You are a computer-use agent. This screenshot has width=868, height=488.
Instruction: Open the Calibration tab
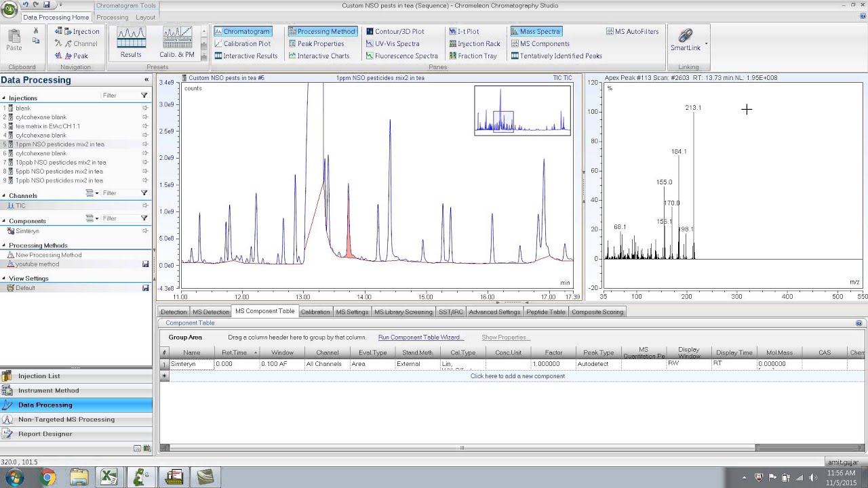pyautogui.click(x=315, y=312)
